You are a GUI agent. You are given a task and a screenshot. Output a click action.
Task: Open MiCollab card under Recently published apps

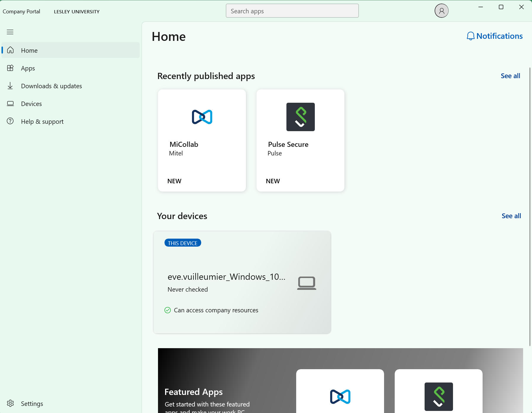click(x=202, y=141)
